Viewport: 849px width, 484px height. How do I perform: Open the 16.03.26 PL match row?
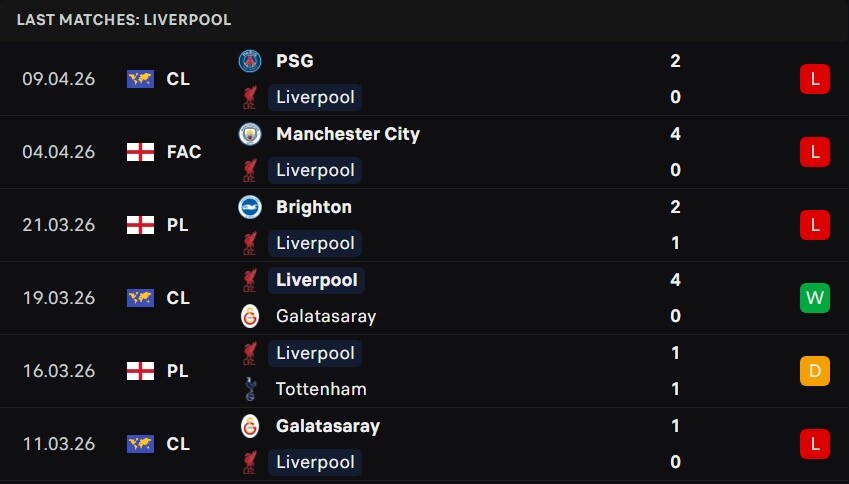[x=424, y=371]
